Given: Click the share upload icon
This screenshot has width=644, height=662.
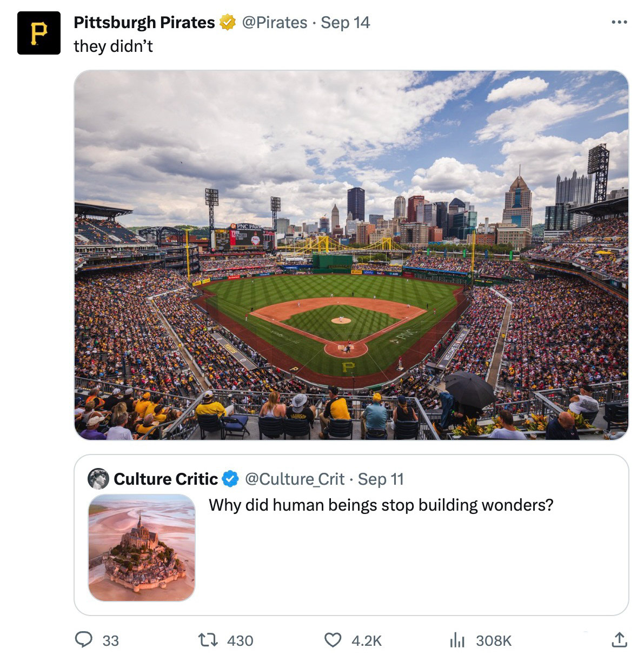Looking at the screenshot, I should (x=619, y=640).
